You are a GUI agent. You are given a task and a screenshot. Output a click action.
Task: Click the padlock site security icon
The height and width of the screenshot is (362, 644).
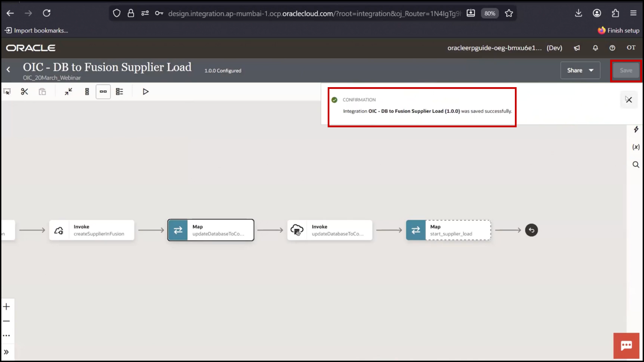pos(131,13)
